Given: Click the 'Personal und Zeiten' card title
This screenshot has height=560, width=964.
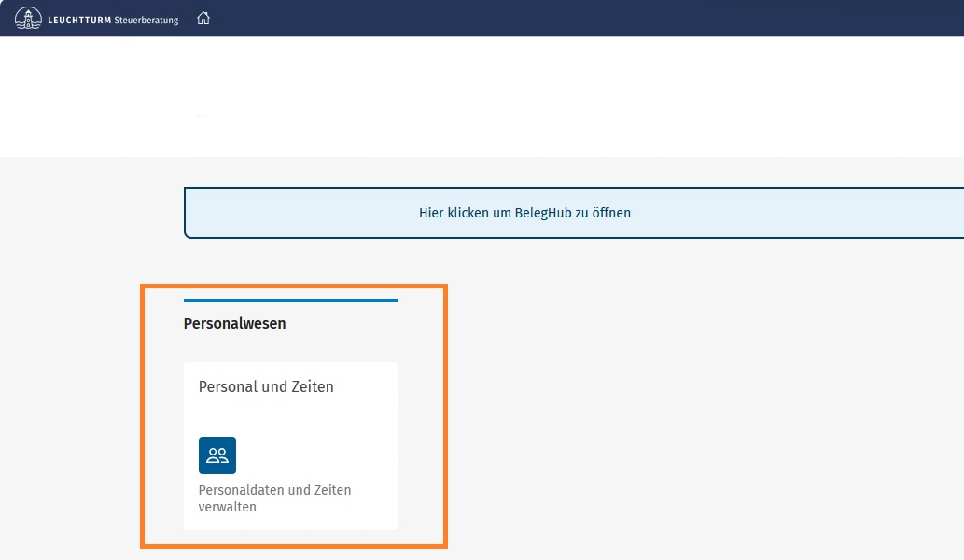Looking at the screenshot, I should tap(266, 386).
